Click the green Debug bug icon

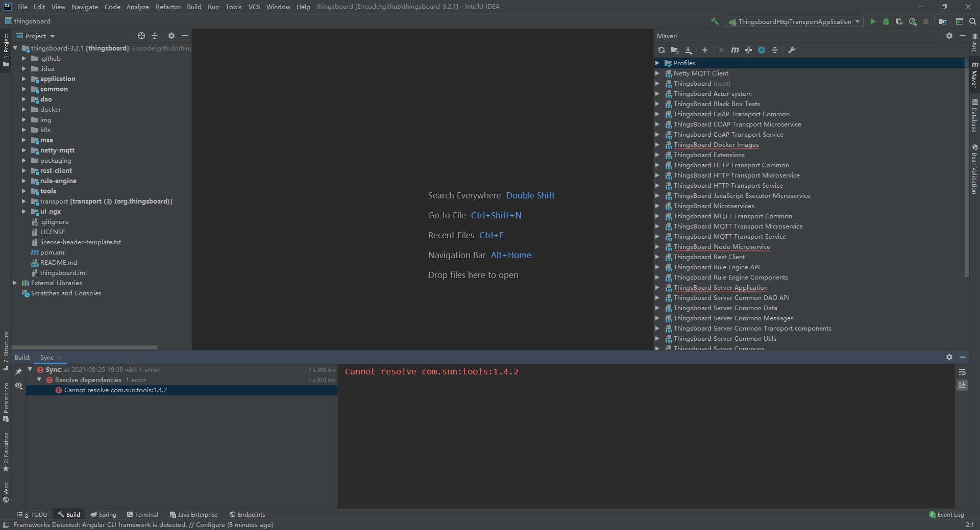(886, 21)
